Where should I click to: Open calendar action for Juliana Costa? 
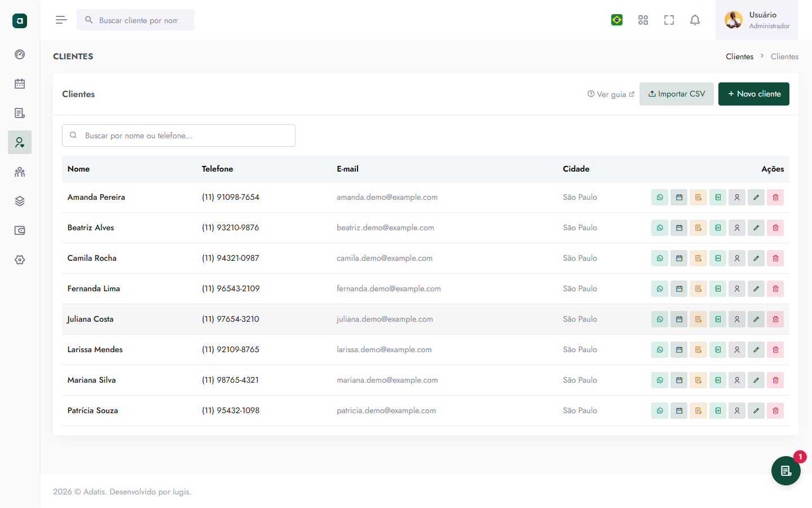[679, 319]
